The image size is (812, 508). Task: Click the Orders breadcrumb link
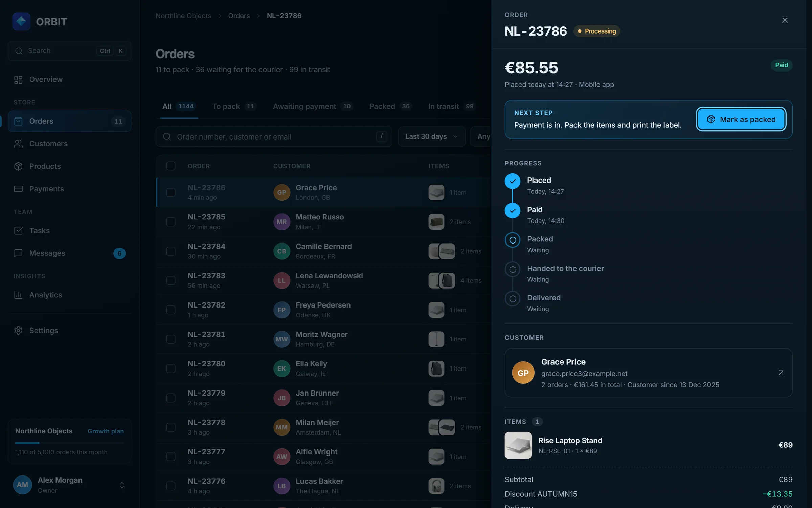(x=239, y=16)
